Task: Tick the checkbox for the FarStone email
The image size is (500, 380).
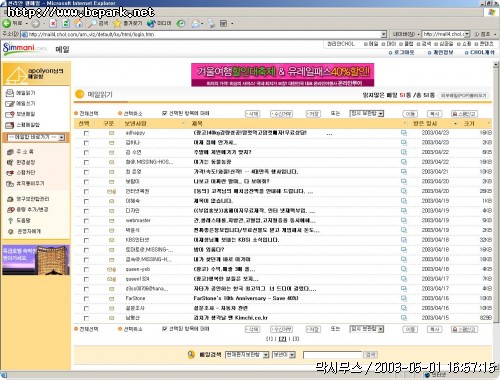Action: click(86, 299)
